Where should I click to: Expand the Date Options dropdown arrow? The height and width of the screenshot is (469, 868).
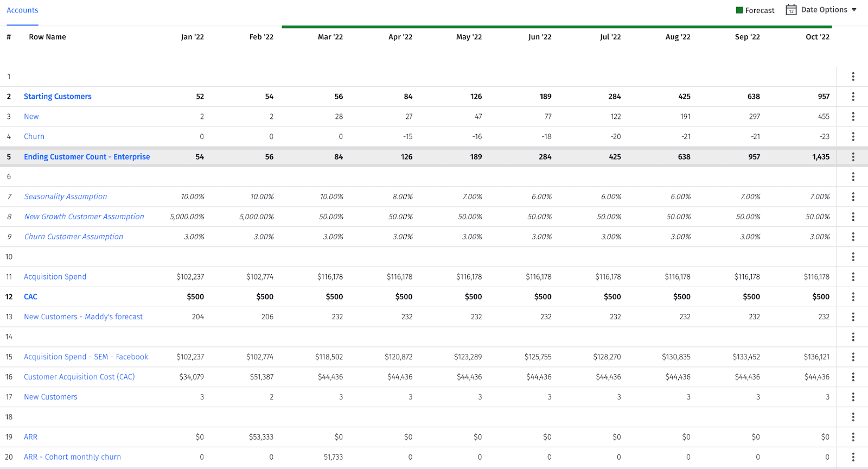click(x=854, y=10)
